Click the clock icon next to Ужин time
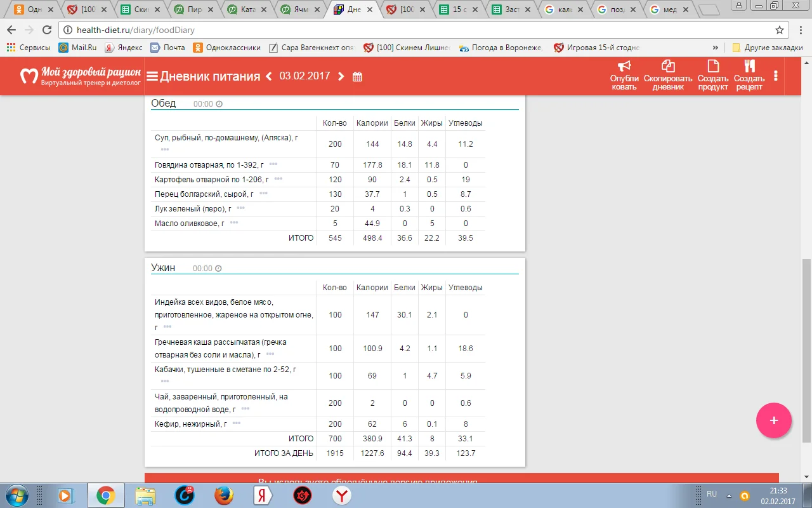Viewport: 812px width, 508px height. (x=218, y=269)
